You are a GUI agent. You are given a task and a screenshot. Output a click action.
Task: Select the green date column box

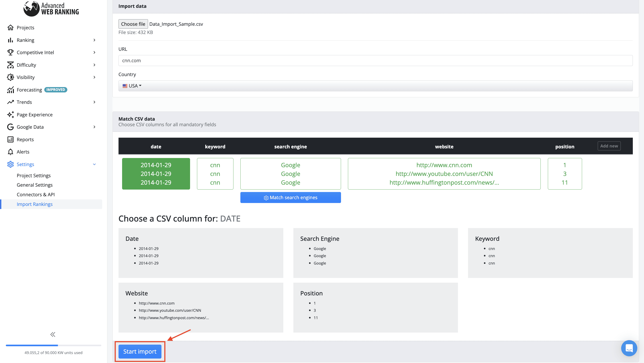pos(156,174)
